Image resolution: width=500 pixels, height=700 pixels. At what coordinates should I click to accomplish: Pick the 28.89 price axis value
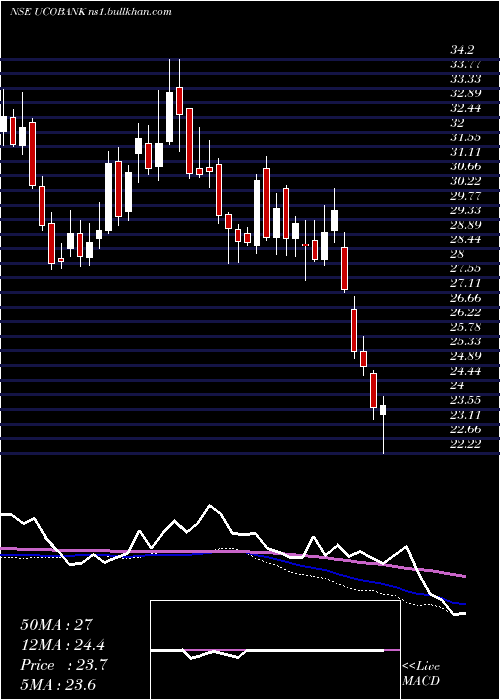coord(465,225)
